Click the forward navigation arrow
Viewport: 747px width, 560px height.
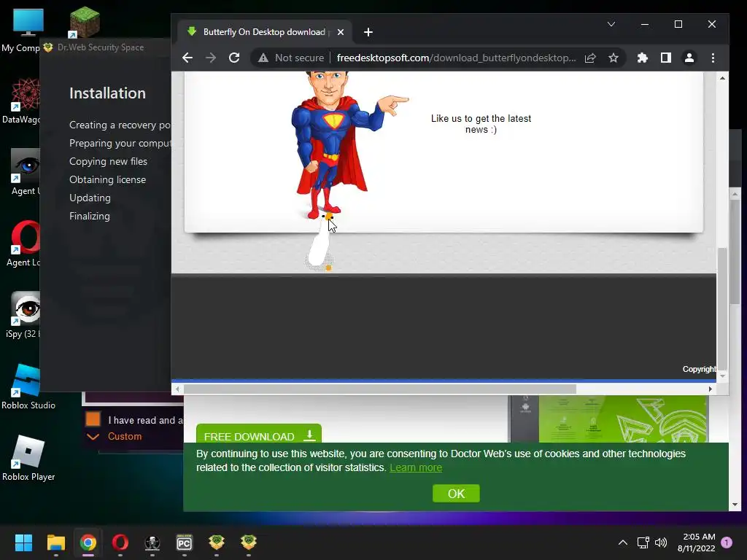pyautogui.click(x=211, y=58)
